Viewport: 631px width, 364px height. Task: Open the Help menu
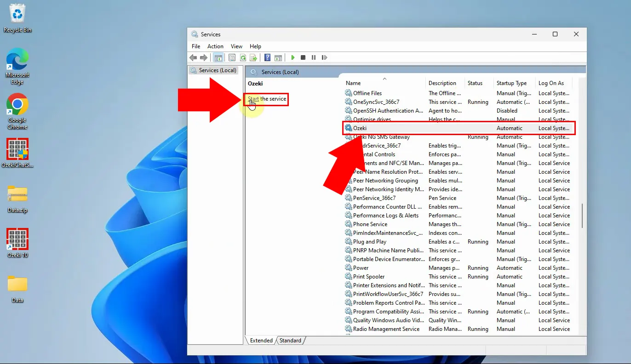255,46
